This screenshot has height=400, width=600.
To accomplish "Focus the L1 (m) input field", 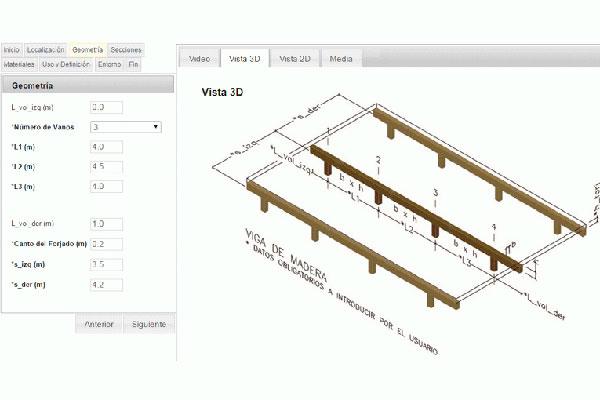I will (x=106, y=147).
